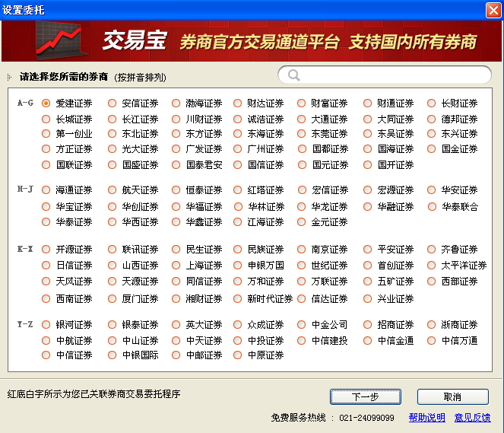
Task: Click the 交易宝 banner title
Action: (134, 41)
